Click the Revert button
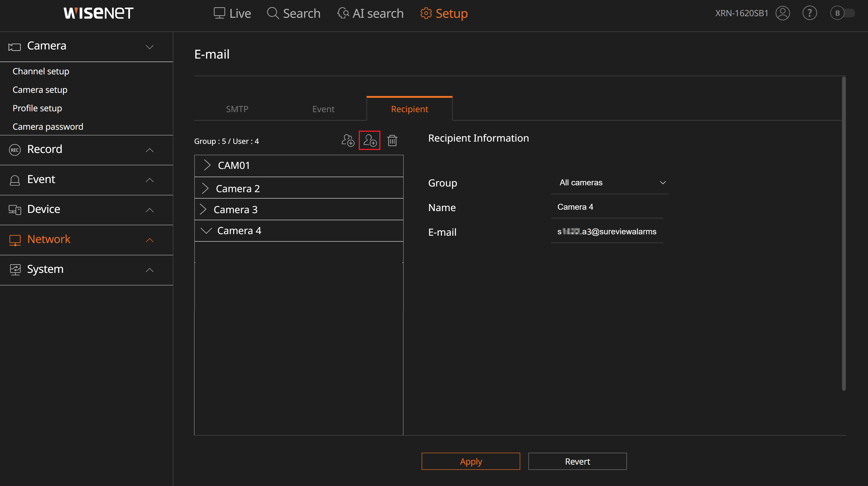This screenshot has height=486, width=868. coord(577,461)
